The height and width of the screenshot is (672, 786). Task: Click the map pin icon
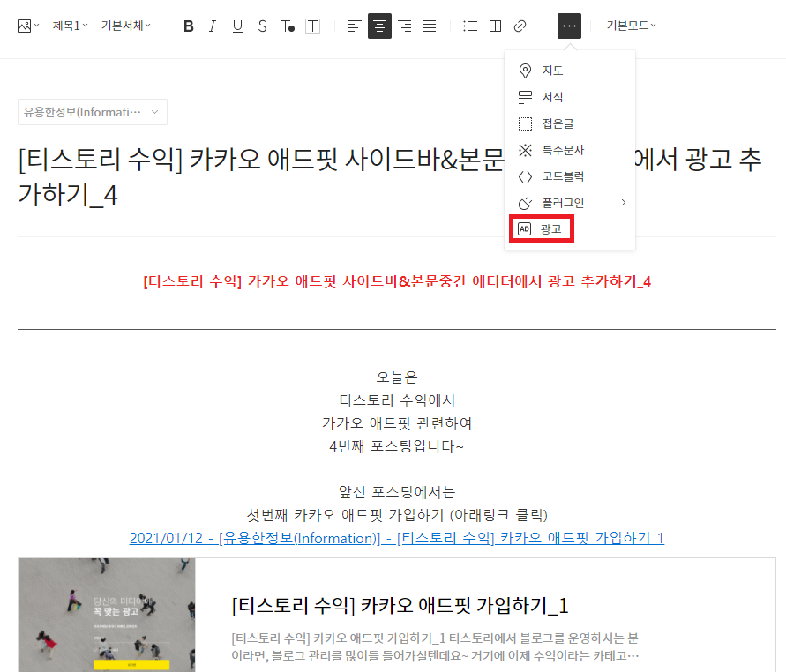tap(525, 71)
